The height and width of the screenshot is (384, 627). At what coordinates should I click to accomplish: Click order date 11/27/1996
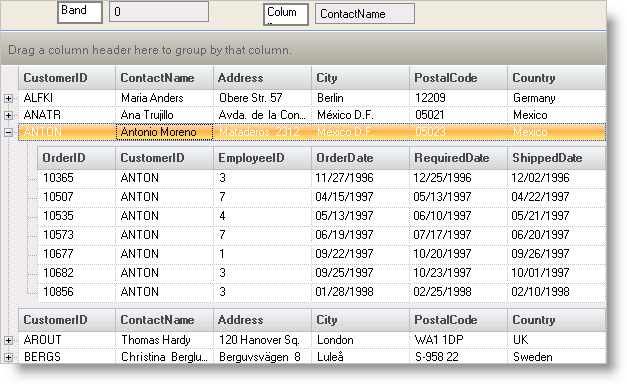360,178
